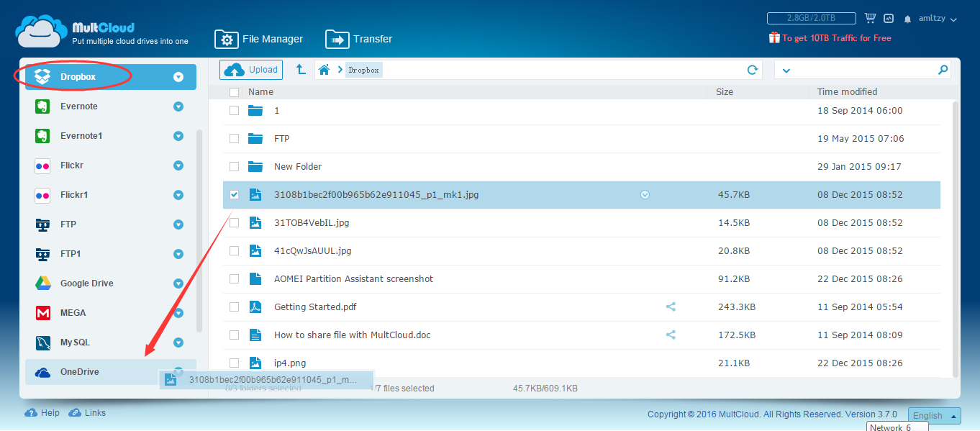Open the English language selector
The image size is (980, 431).
pos(934,415)
